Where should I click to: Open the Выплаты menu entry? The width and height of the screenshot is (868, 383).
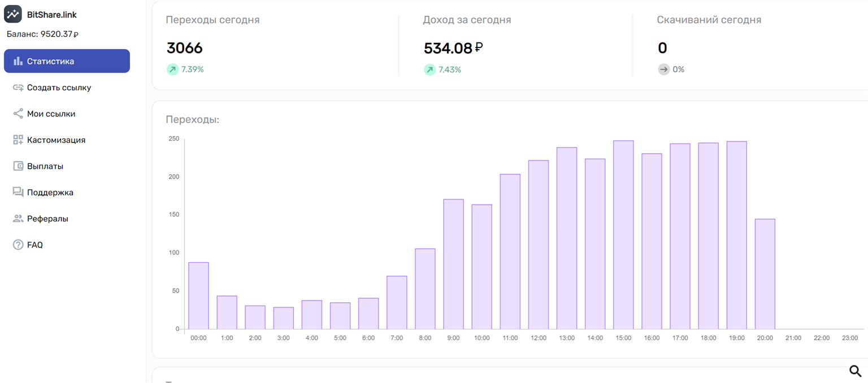(x=45, y=166)
